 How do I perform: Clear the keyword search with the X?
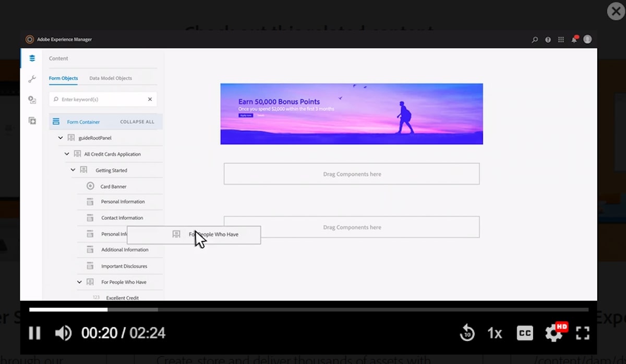click(150, 99)
